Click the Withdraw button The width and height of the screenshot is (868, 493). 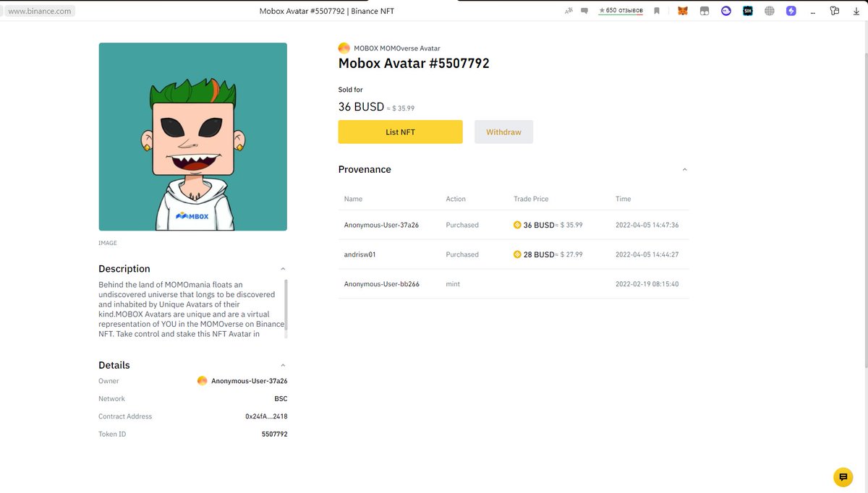(x=503, y=132)
